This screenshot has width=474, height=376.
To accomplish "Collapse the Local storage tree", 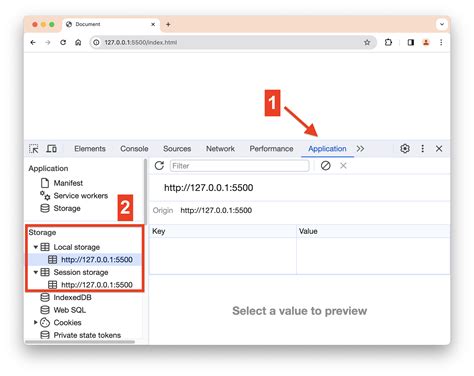I will pyautogui.click(x=35, y=247).
